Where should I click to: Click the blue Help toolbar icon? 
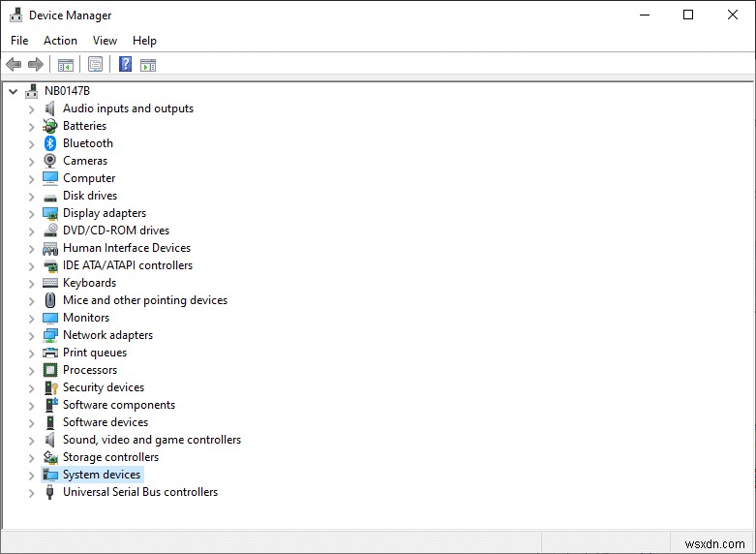coord(126,64)
